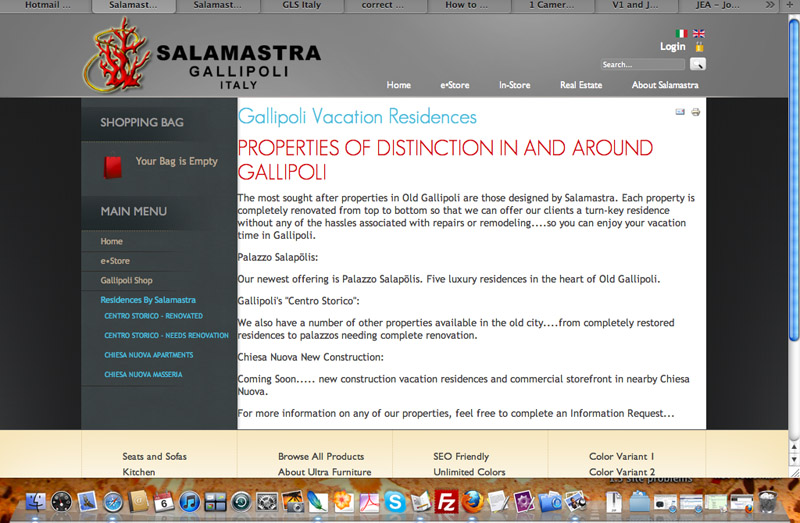
Task: Switch to the '1 Camer...' tab
Action: click(x=551, y=5)
